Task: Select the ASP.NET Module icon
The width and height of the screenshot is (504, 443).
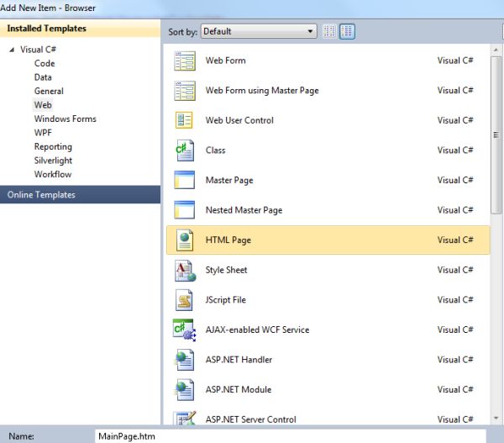Action: [184, 389]
